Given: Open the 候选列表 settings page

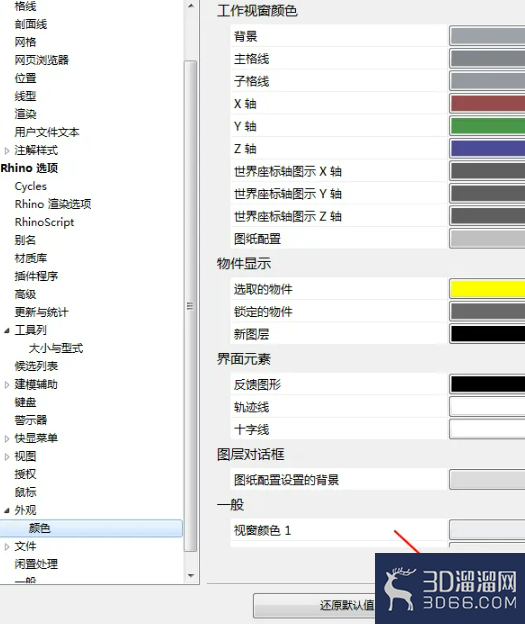Looking at the screenshot, I should pos(36,366).
